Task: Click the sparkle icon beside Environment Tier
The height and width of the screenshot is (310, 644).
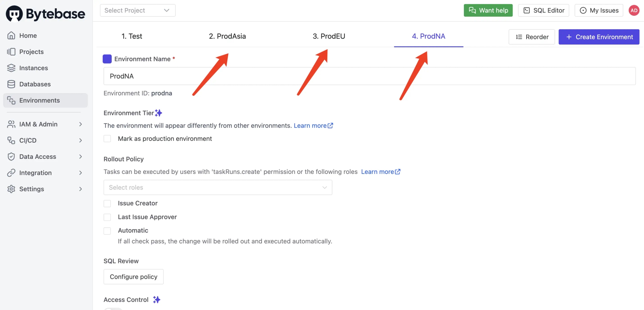Action: click(159, 113)
